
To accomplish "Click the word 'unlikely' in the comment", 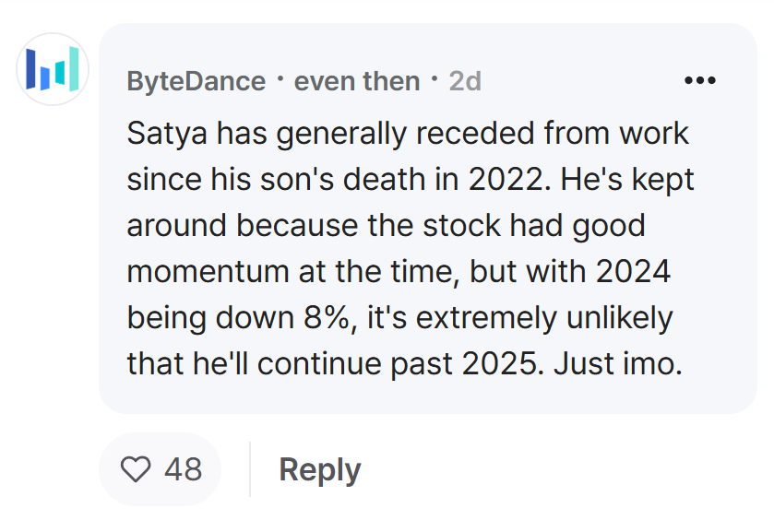I will click(x=620, y=318).
